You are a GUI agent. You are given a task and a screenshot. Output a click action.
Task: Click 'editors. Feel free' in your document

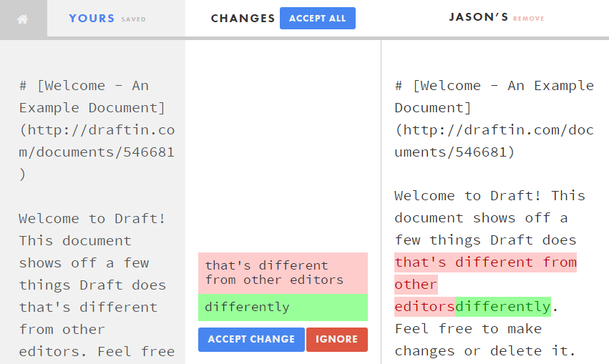97,351
